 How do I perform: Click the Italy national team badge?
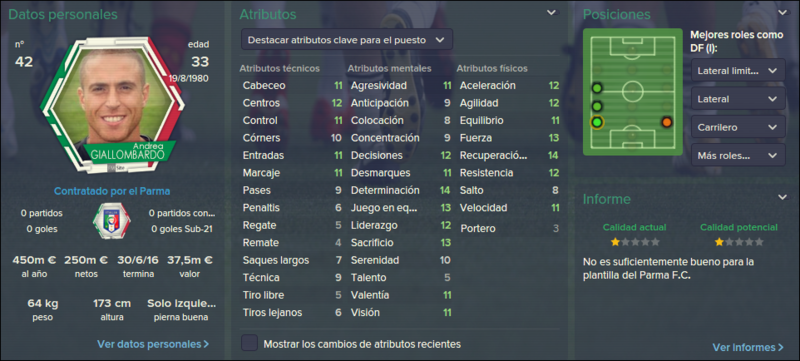coord(111,221)
